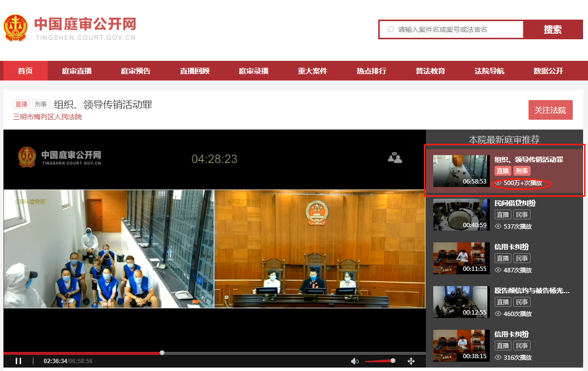
Task: Click the viewers icon in video overlay
Action: pos(394,158)
